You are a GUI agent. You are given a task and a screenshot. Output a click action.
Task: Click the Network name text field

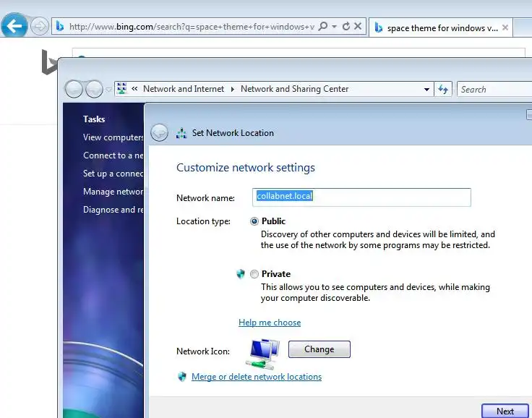[361, 197]
